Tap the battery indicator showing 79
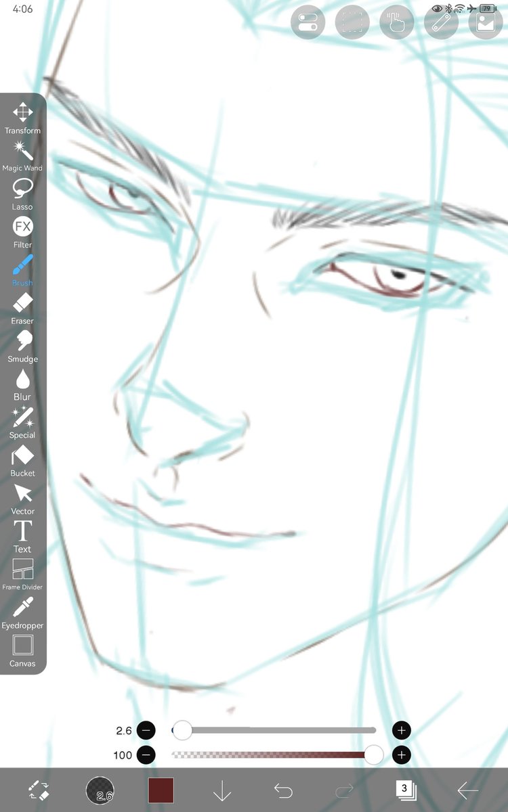Image resolution: width=508 pixels, height=812 pixels. (x=487, y=9)
